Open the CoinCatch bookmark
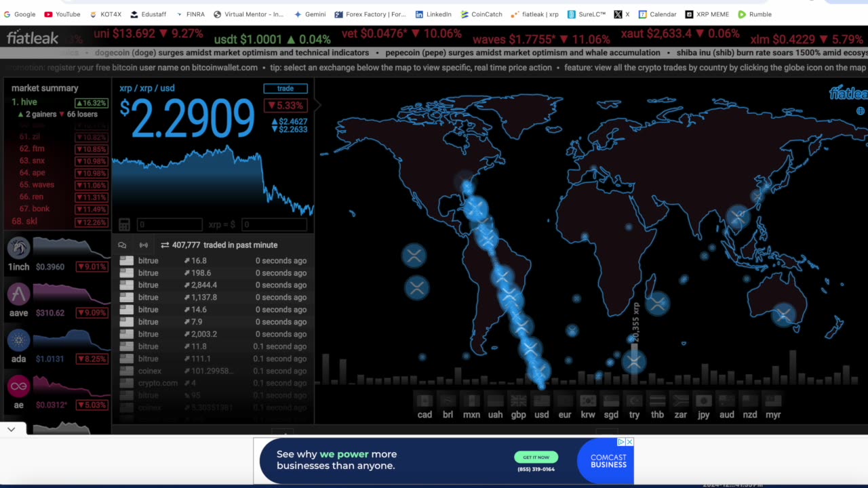 481,14
